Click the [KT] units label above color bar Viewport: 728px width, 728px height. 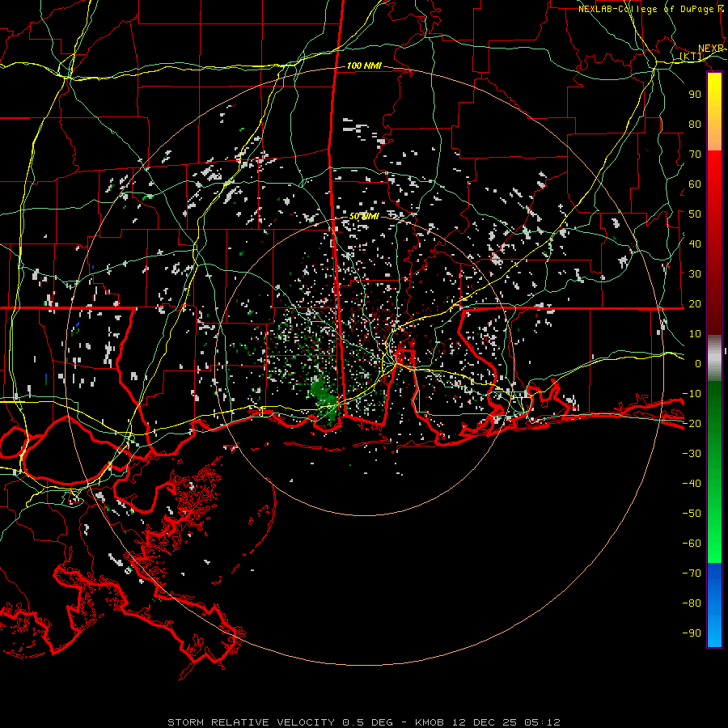pos(692,57)
